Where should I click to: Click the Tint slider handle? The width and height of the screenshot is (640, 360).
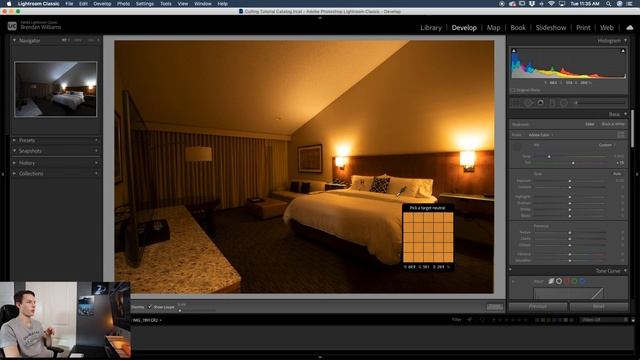(x=573, y=163)
